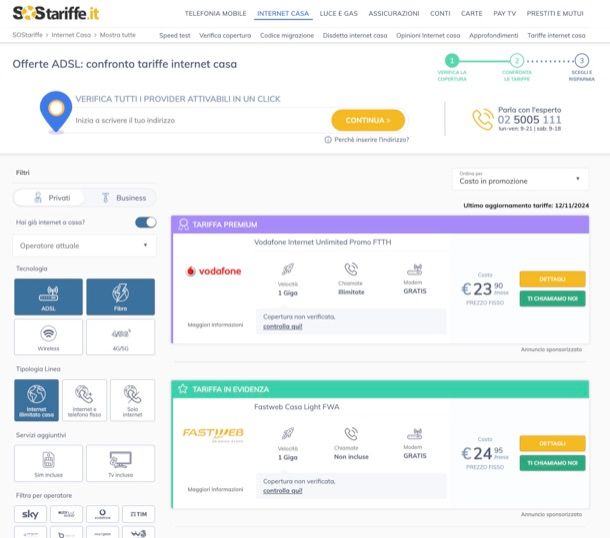Screen dimensions: 610x538
Task: Click the modem icon in Vodafone offer
Action: pos(415,269)
